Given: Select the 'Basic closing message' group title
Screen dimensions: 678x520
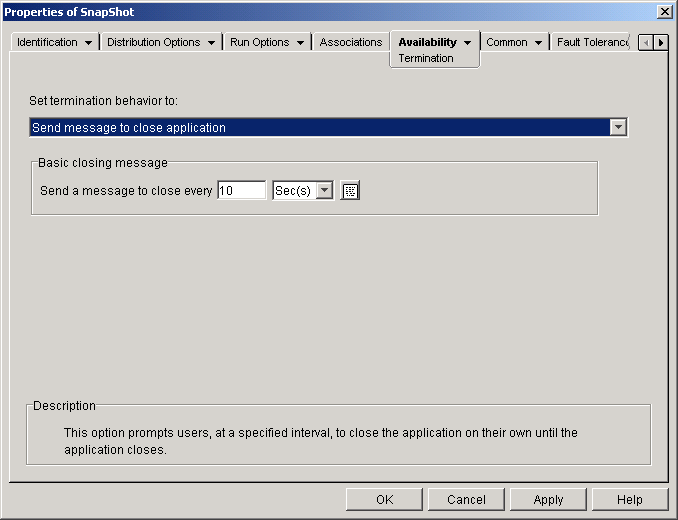Looking at the screenshot, I should coord(103,163).
